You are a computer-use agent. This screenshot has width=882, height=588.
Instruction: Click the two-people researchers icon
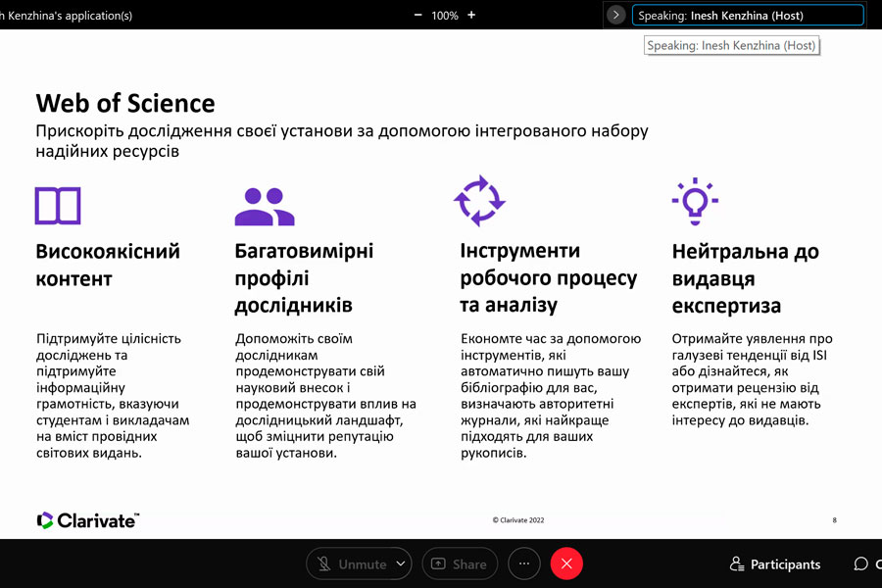pos(265,207)
